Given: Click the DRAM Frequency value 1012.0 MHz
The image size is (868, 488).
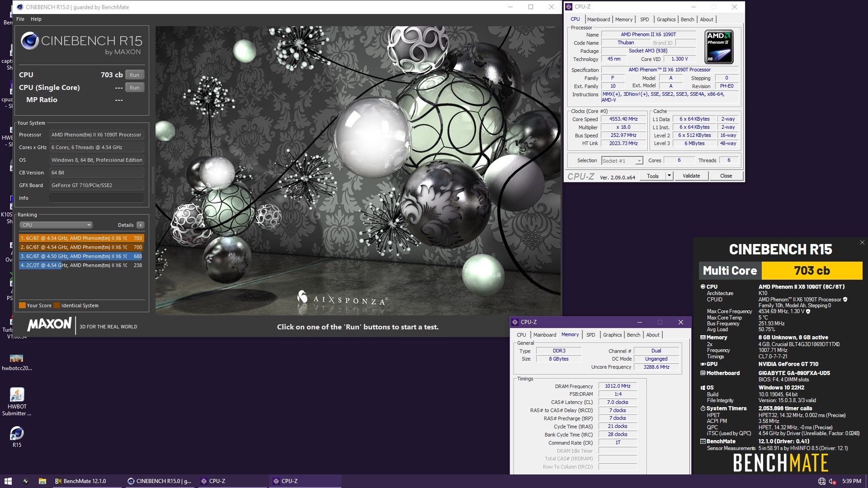Looking at the screenshot, I should tap(618, 386).
